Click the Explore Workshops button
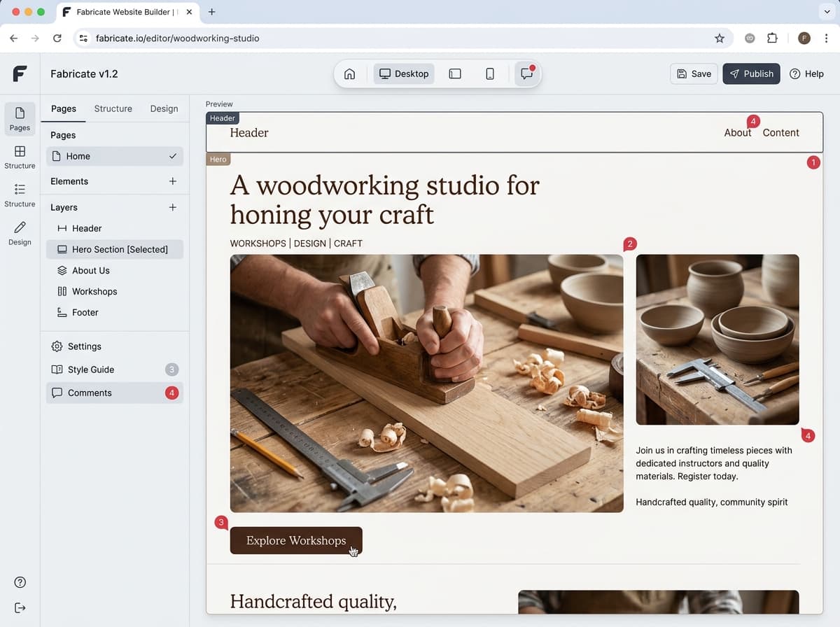 [x=296, y=540]
